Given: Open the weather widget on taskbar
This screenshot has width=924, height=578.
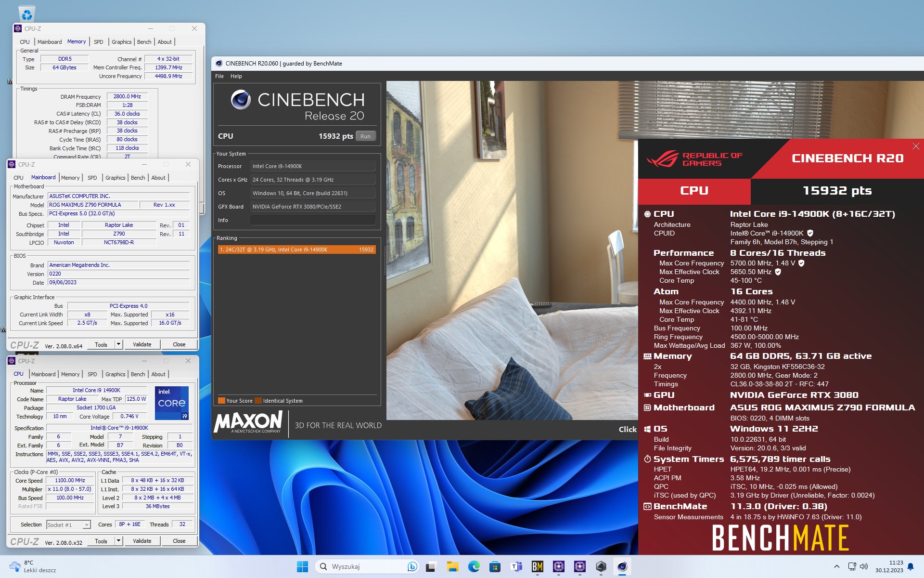Looking at the screenshot, I should [34, 566].
